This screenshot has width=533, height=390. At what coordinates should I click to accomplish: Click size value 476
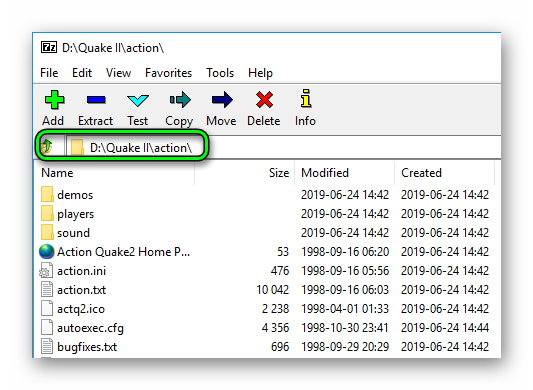pyautogui.click(x=280, y=271)
